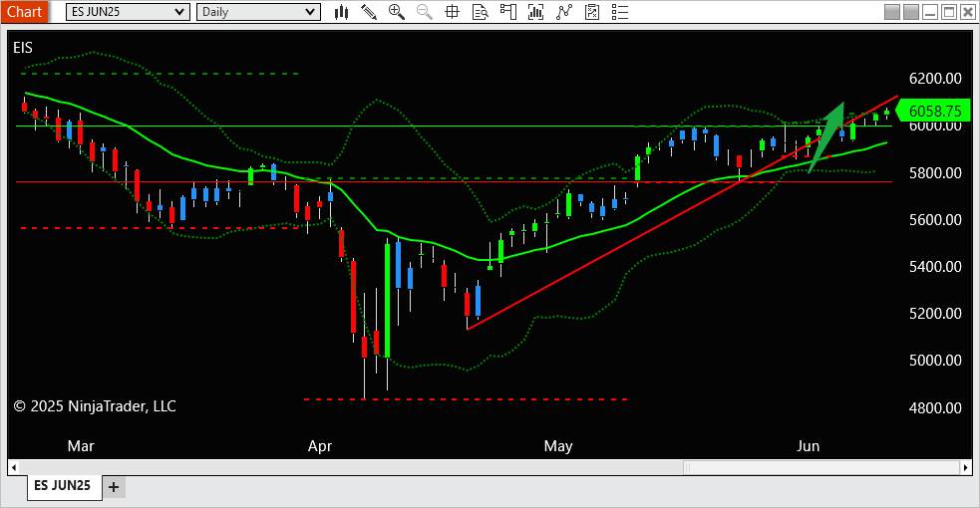Open the strategies icon
The image size is (980, 508).
click(x=592, y=12)
